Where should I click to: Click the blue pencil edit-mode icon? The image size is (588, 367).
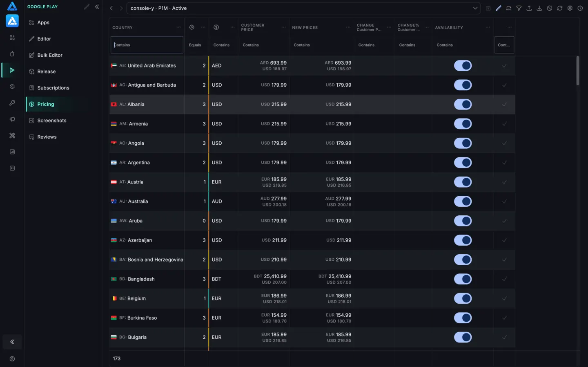498,8
